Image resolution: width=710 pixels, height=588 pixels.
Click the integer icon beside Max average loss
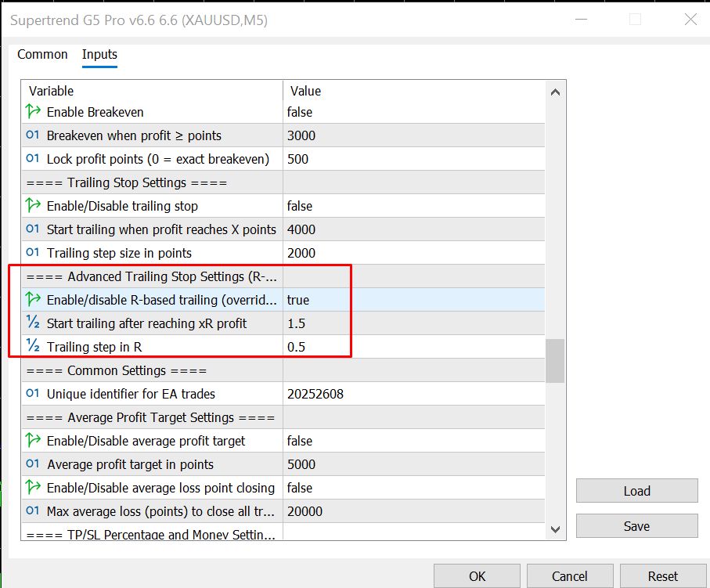[x=33, y=511]
